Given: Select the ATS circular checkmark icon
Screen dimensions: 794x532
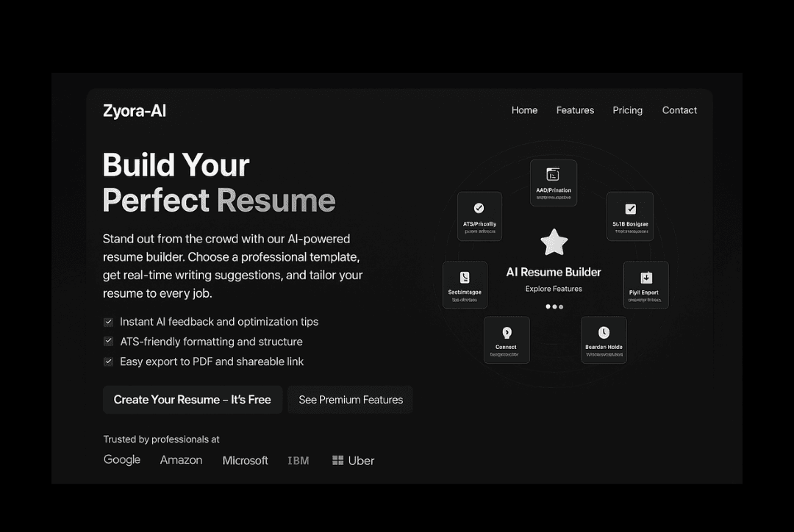Looking at the screenshot, I should pos(479,208).
